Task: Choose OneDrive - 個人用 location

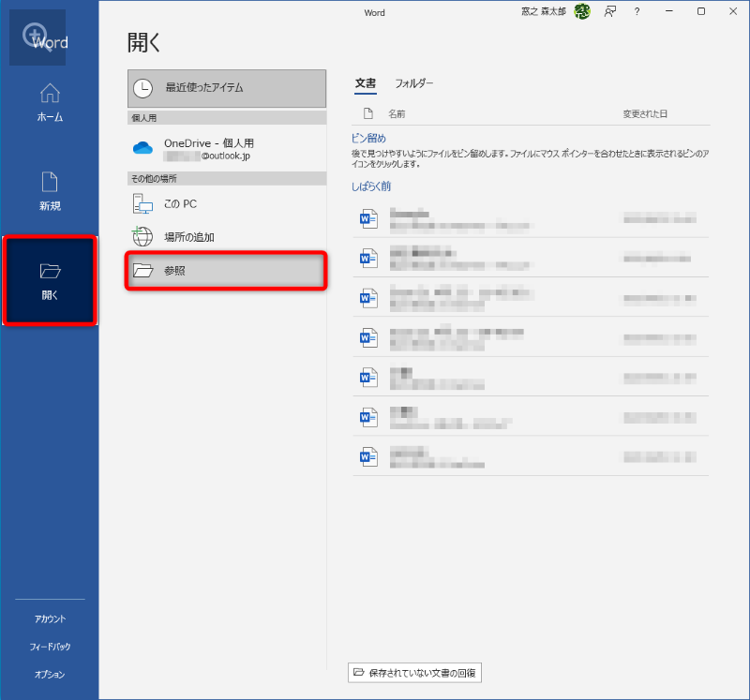Action: point(227,149)
